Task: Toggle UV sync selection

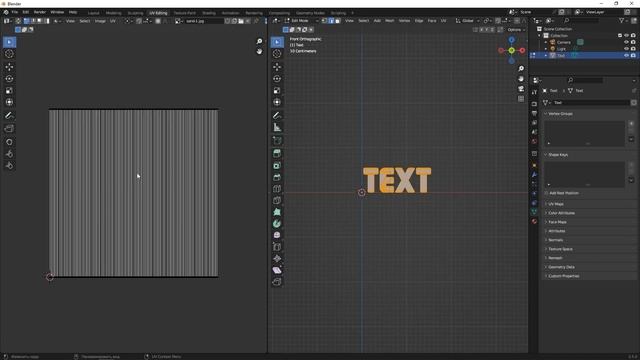Action: 18,21
